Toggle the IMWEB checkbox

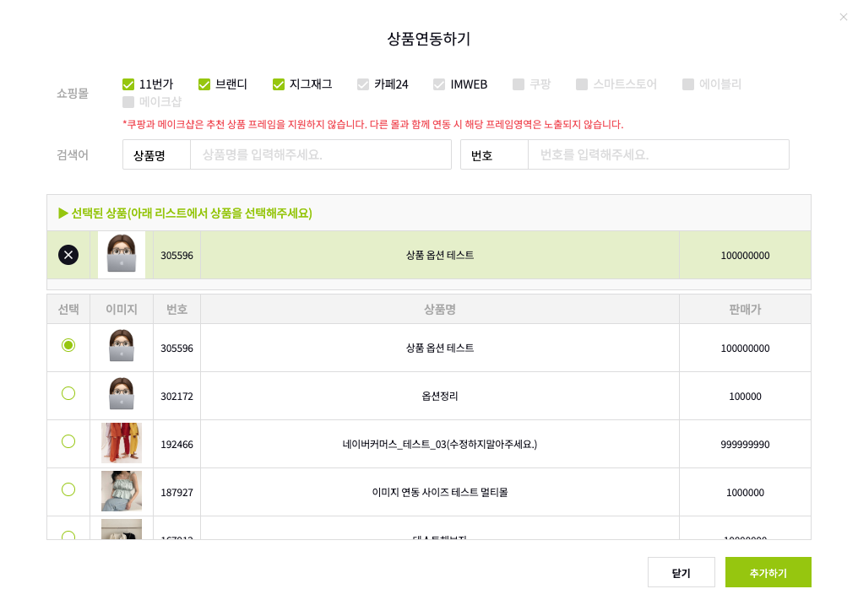pyautogui.click(x=439, y=84)
